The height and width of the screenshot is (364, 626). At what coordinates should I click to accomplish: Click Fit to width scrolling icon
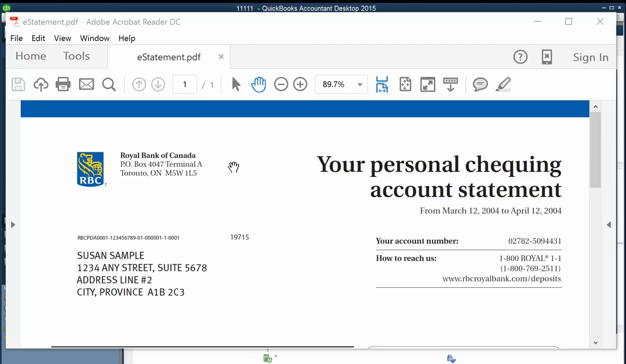point(382,84)
